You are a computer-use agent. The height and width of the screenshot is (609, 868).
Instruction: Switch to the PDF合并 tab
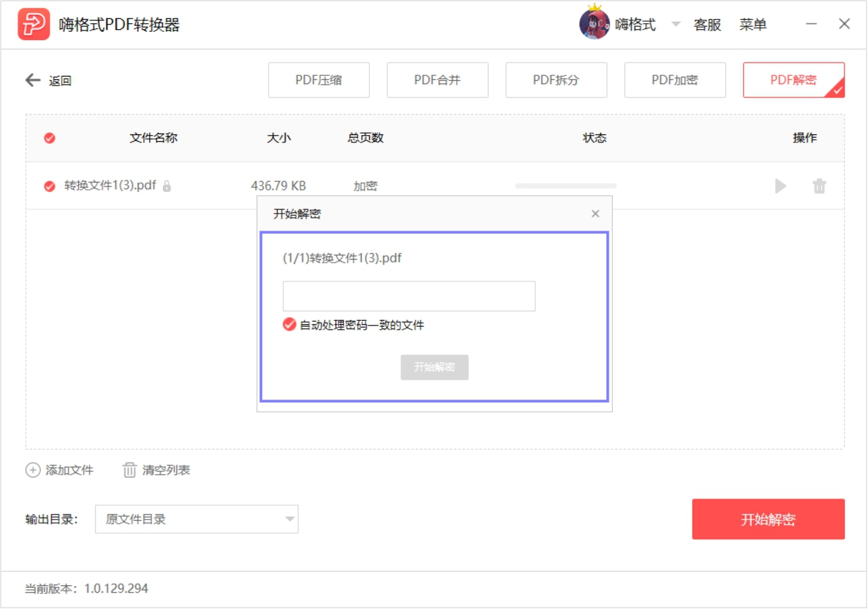click(437, 79)
